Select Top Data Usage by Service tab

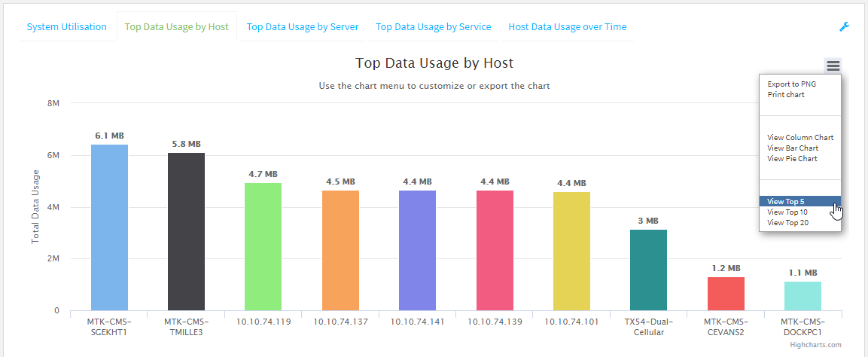(x=433, y=27)
